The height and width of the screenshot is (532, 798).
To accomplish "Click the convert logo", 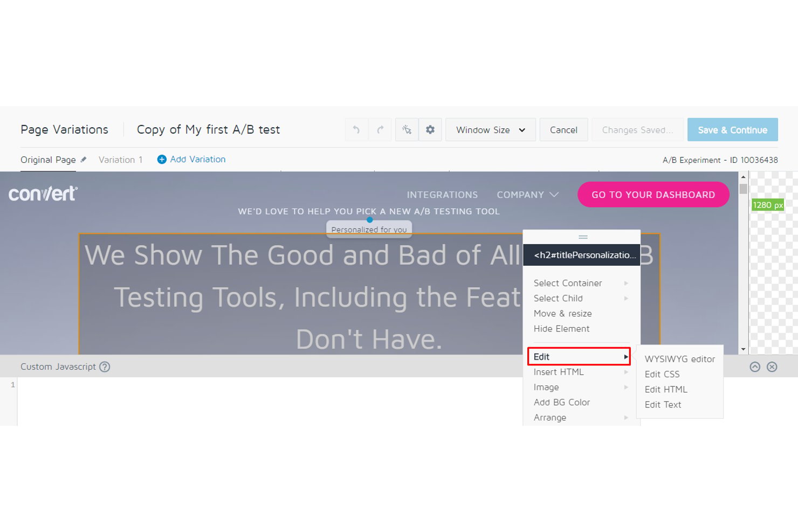I will 43,194.
